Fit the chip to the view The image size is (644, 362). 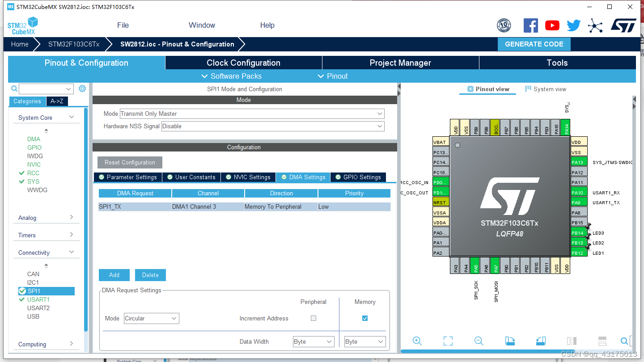click(x=448, y=341)
